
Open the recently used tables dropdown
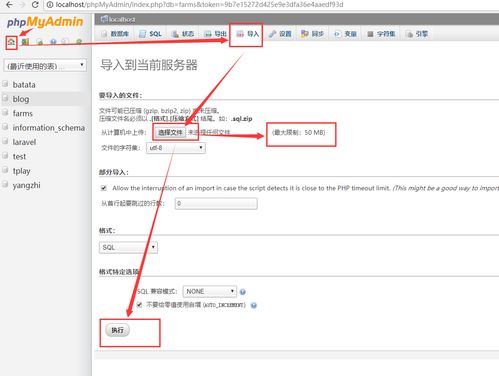pyautogui.click(x=45, y=65)
